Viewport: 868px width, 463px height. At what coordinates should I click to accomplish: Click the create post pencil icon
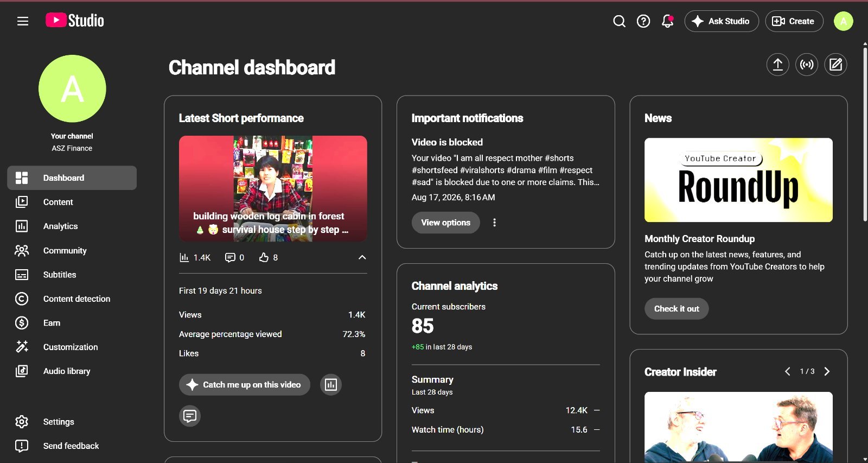(836, 65)
